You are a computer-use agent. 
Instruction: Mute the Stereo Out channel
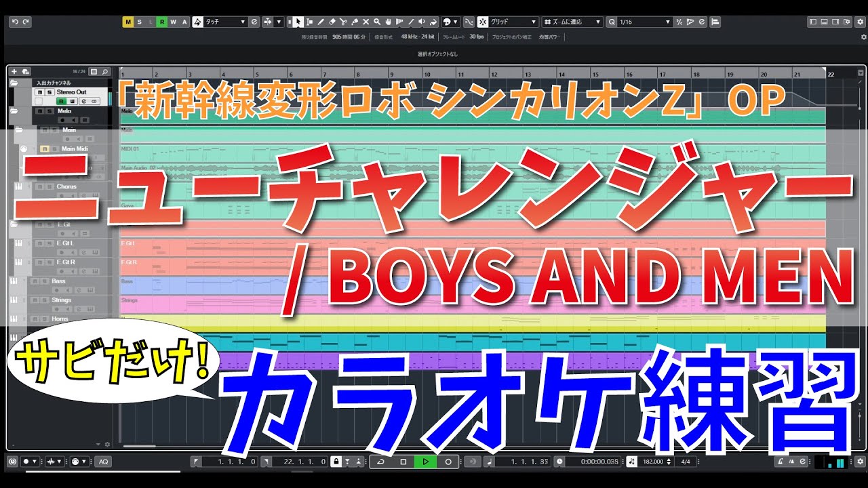[40, 91]
